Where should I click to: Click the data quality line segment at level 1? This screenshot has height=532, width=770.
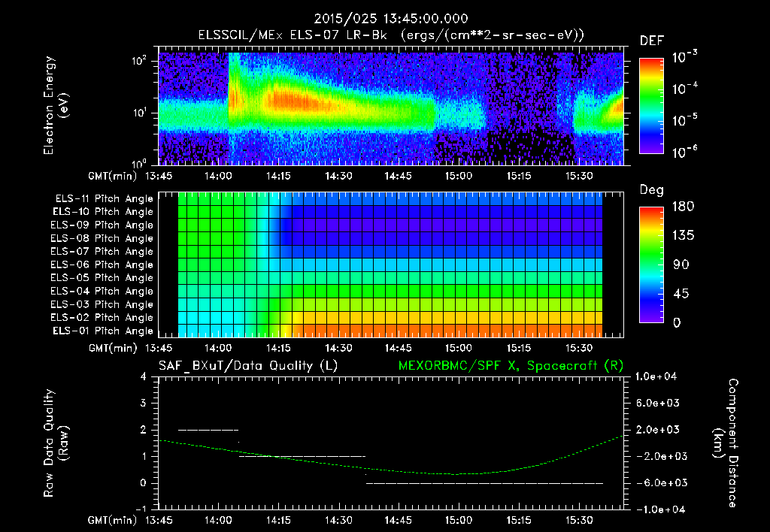[302, 456]
